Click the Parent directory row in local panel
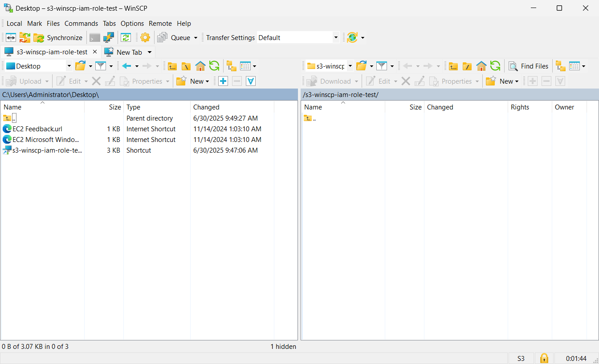 click(138, 118)
